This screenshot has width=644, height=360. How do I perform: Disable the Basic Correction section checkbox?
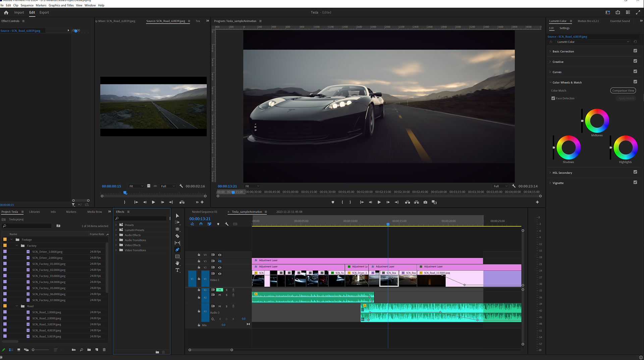(x=635, y=51)
